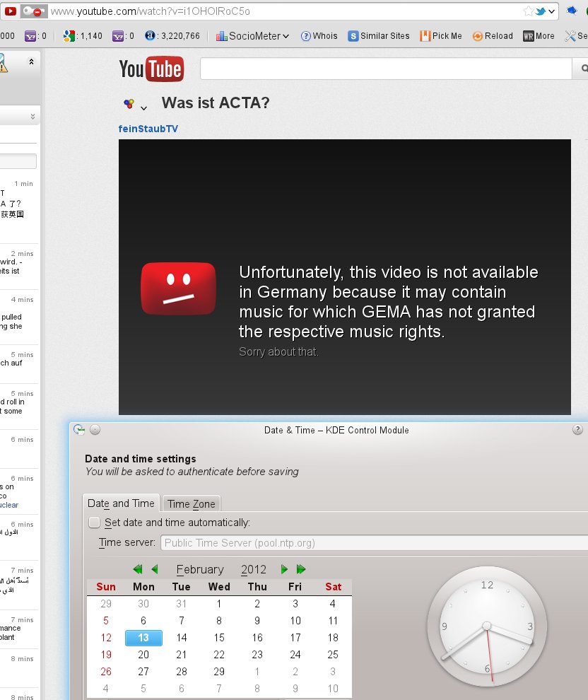
Task: Click the Alexa rank 3,220,766 icon
Action: click(150, 36)
